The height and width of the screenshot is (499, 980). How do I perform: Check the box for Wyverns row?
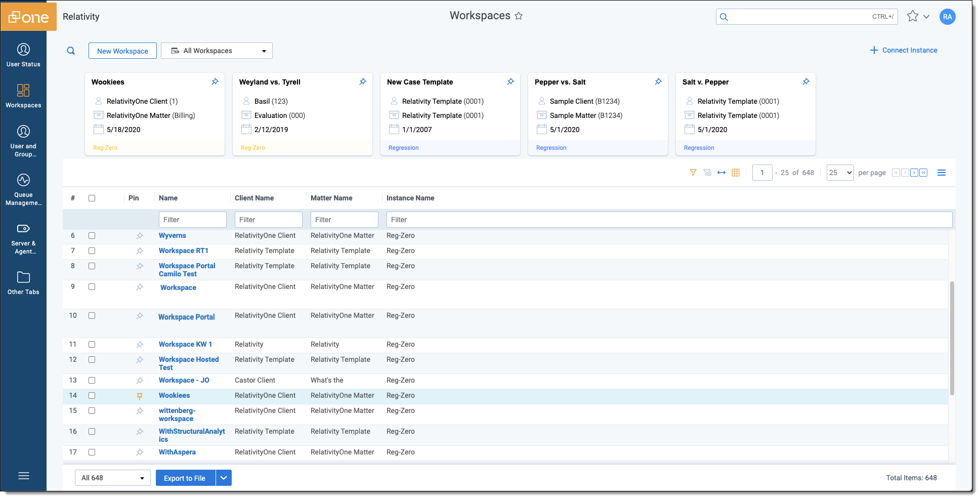[92, 236]
